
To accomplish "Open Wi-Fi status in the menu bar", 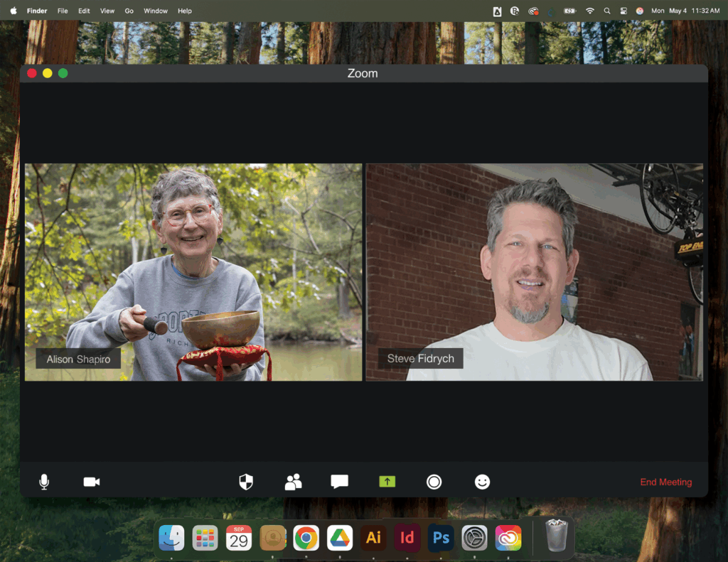I will coord(589,11).
